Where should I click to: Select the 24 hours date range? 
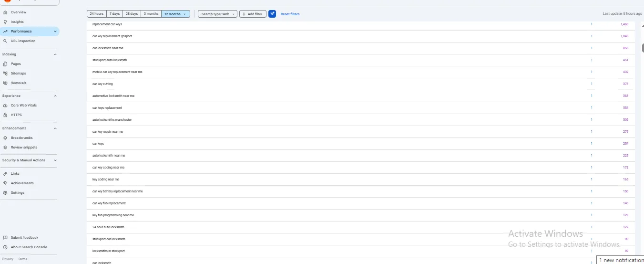click(x=97, y=14)
